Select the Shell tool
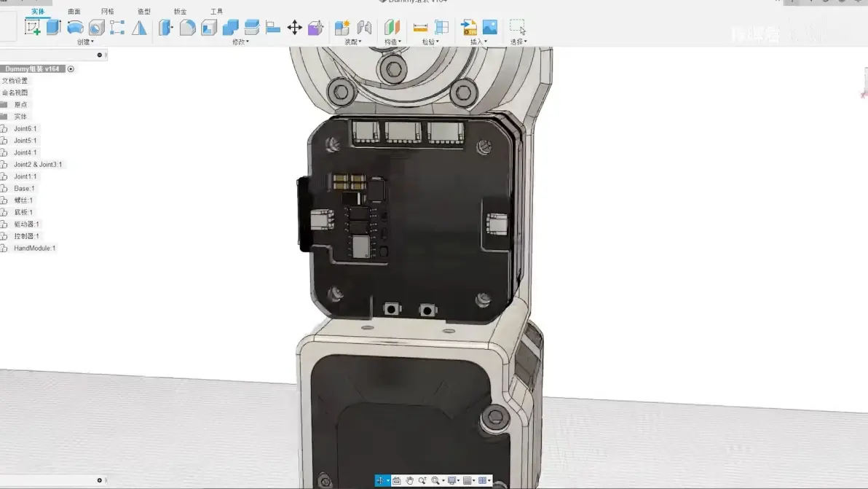 click(209, 28)
